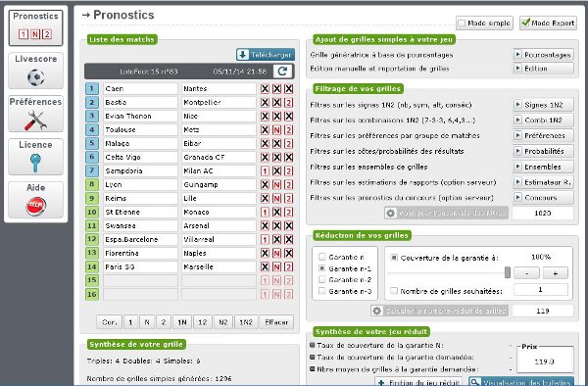Expand the Estimateur R. filter

543,182
